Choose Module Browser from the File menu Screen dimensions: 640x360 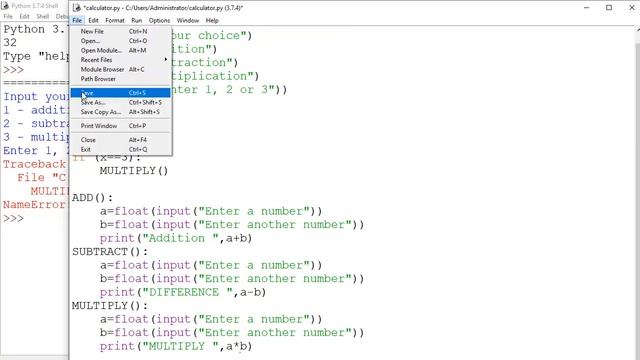[120, 69]
